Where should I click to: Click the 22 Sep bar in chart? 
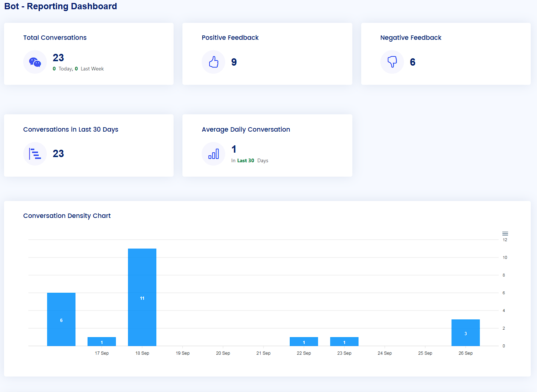(304, 341)
